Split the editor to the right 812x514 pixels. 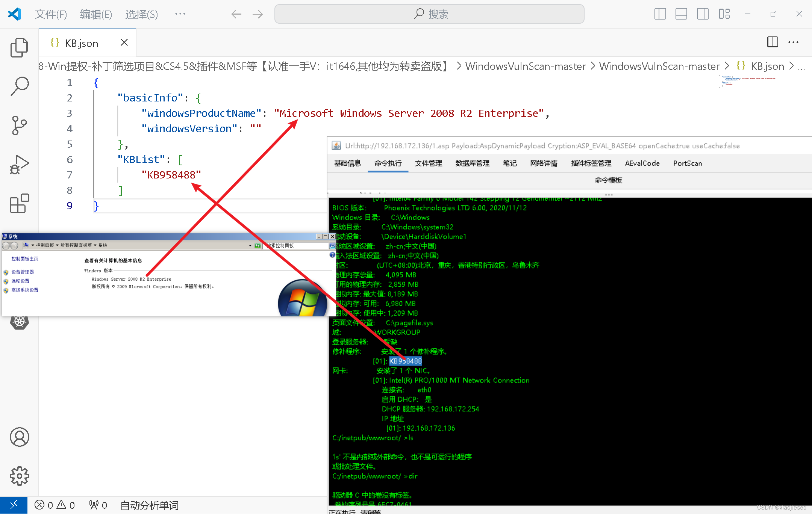coord(773,42)
